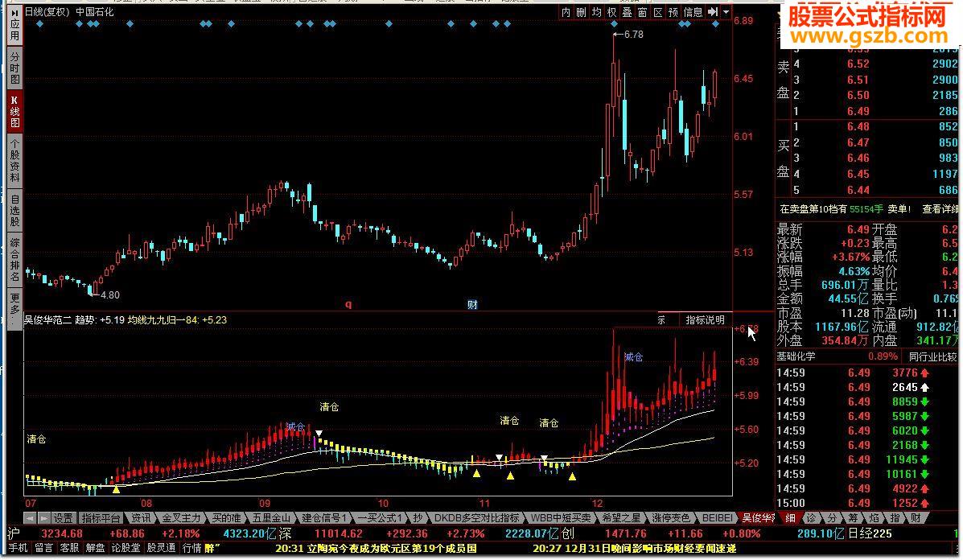Open news headline about 立陶宛 joining eurozone

coord(376,549)
